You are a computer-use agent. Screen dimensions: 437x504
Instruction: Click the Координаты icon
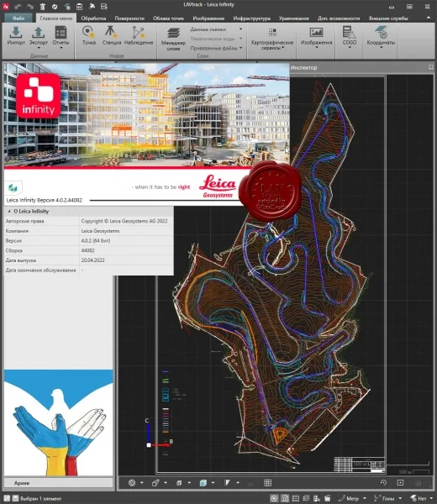(381, 32)
